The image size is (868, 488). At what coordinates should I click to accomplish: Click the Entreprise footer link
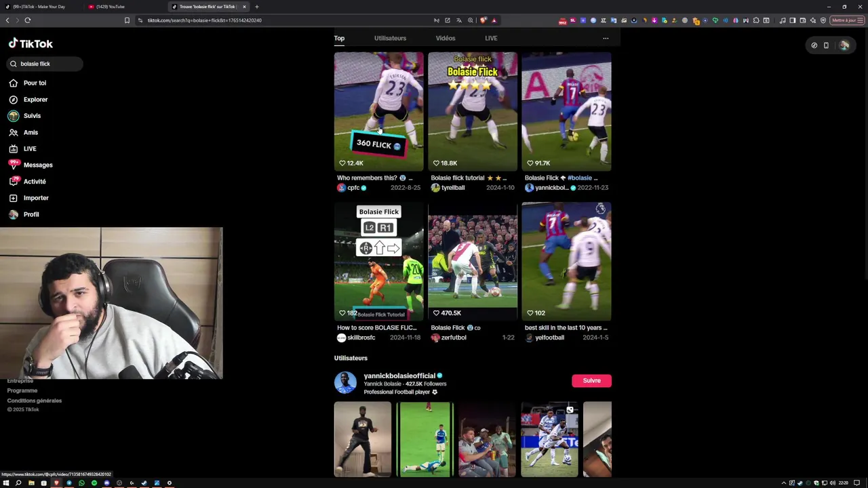tap(20, 381)
